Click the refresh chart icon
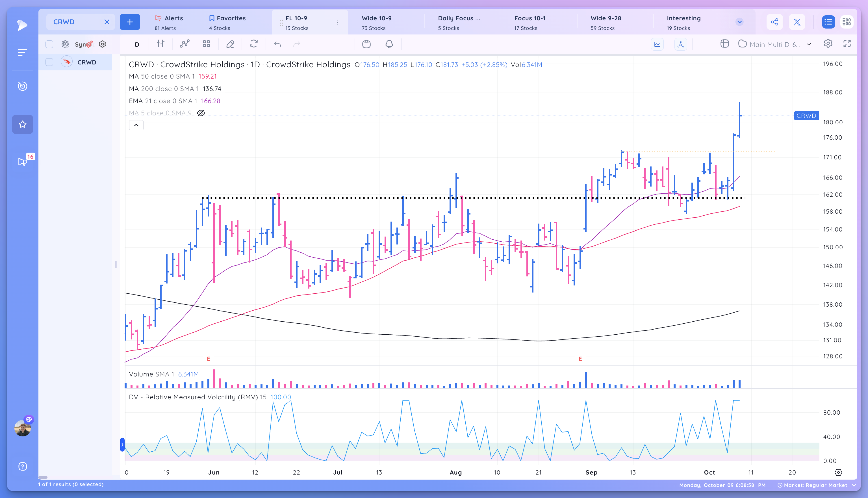 (x=254, y=44)
